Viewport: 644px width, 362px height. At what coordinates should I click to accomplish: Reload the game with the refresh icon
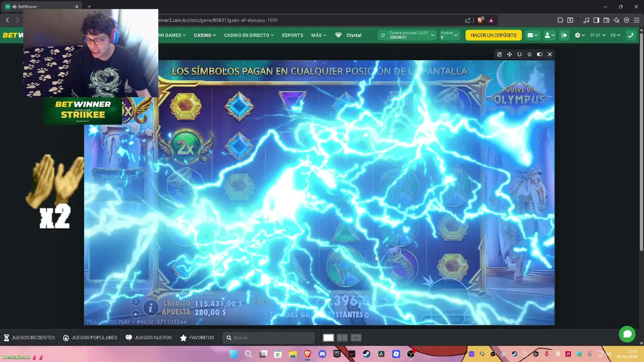coord(519,54)
